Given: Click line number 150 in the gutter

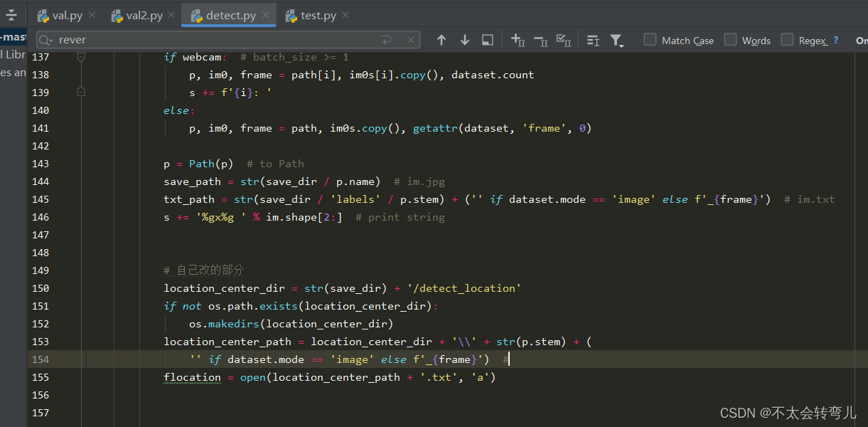Looking at the screenshot, I should click(41, 288).
